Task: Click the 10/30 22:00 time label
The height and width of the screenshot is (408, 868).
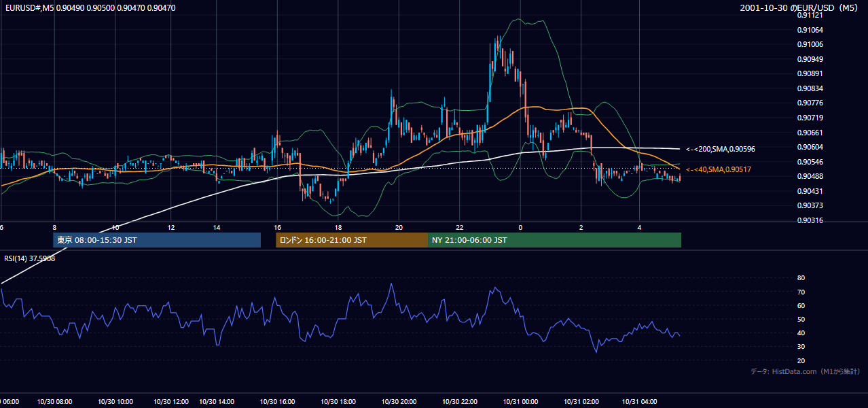Action: [x=460, y=402]
